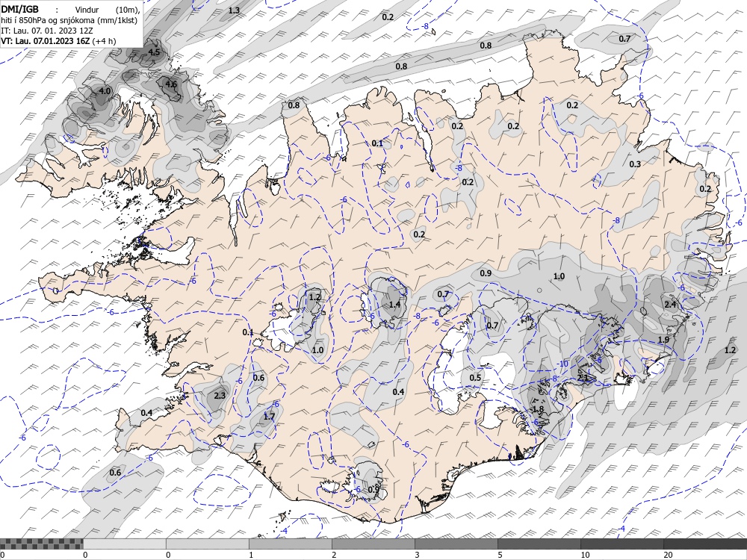Click the 'Vindur (10m)' caption text
This screenshot has width=747, height=560.
pyautogui.click(x=108, y=9)
